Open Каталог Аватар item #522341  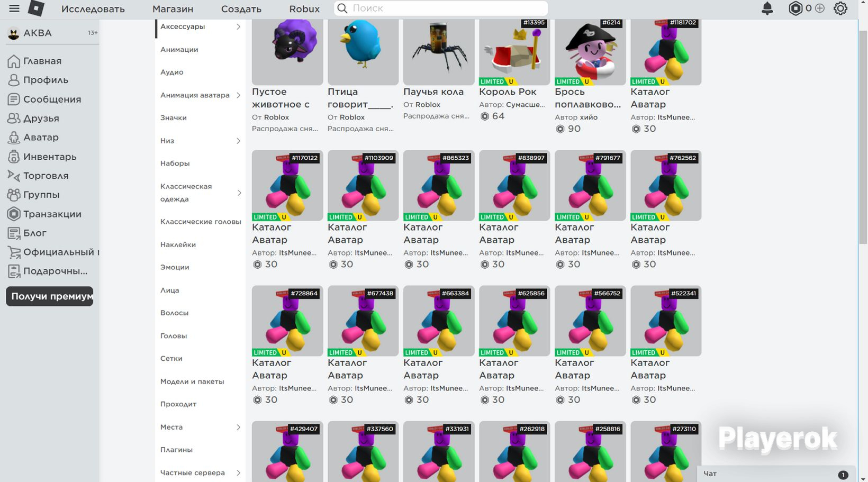[666, 321]
